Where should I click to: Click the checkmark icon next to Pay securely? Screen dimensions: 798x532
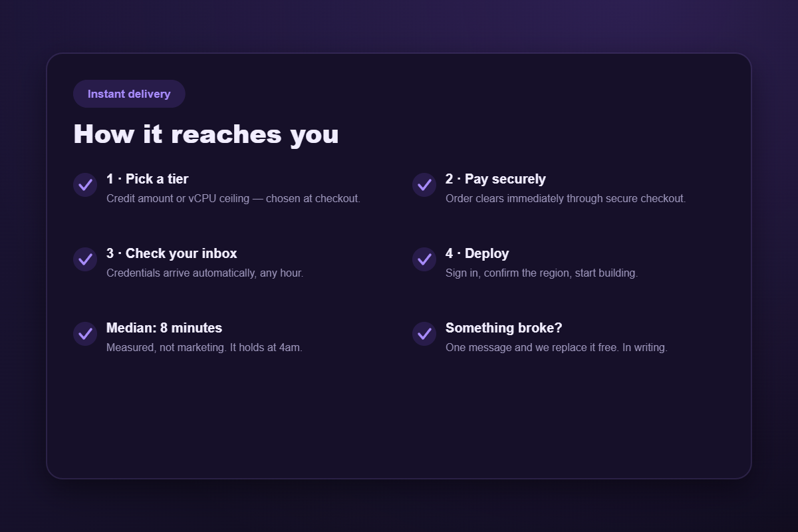[424, 185]
